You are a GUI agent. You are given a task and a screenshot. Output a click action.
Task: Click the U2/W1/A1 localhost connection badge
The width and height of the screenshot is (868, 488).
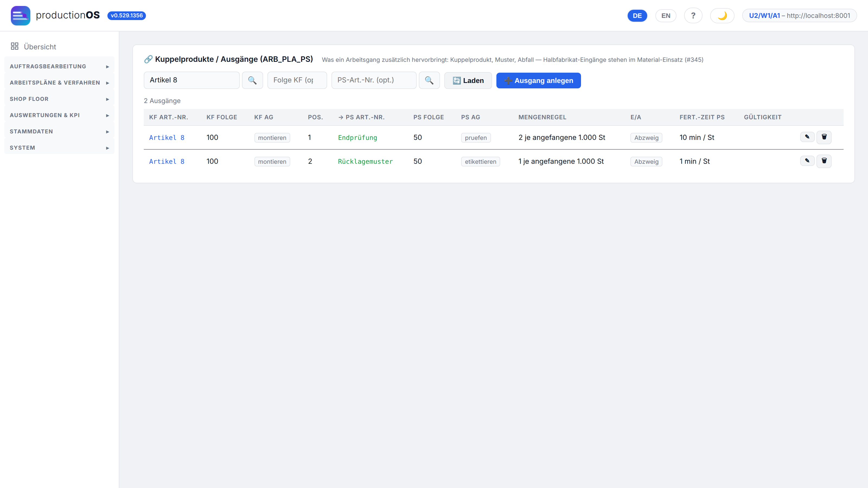pos(799,15)
